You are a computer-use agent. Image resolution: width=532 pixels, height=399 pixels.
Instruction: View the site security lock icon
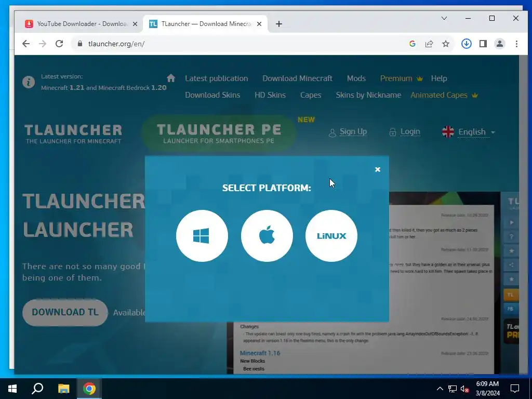click(80, 44)
